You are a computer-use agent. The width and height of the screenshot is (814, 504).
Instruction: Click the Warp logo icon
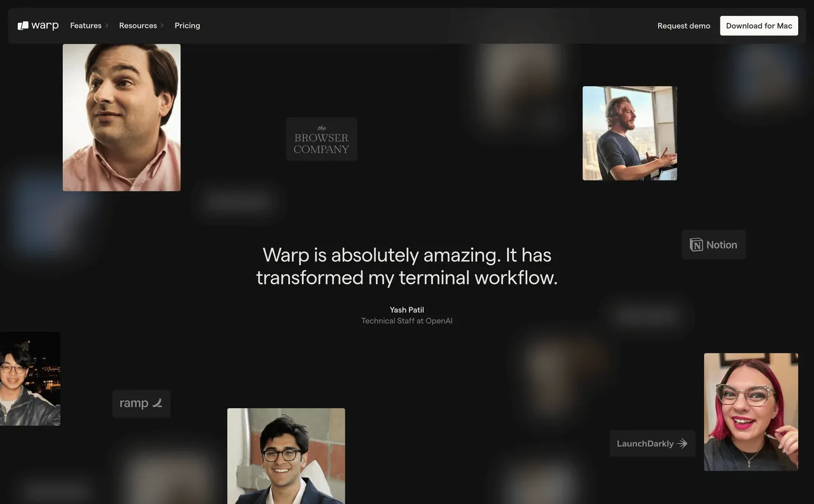click(x=23, y=25)
